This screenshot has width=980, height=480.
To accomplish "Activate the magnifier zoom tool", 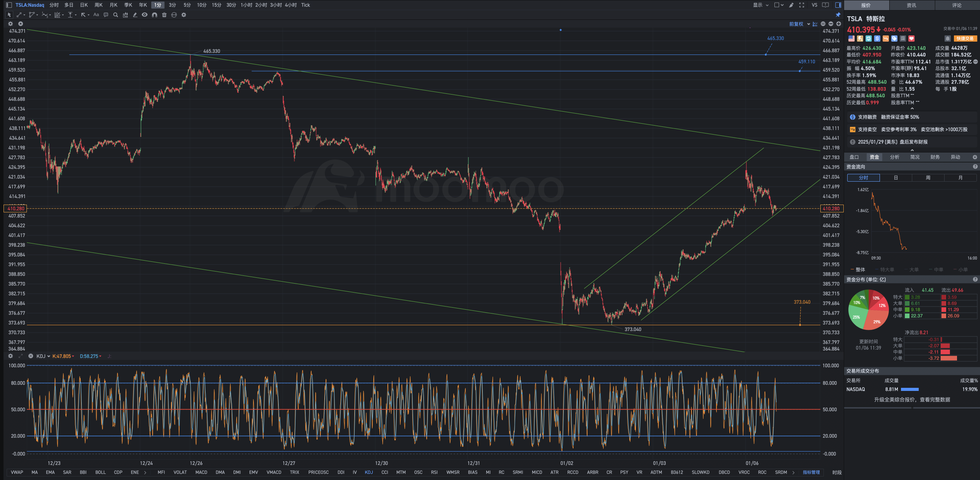I will tap(116, 15).
